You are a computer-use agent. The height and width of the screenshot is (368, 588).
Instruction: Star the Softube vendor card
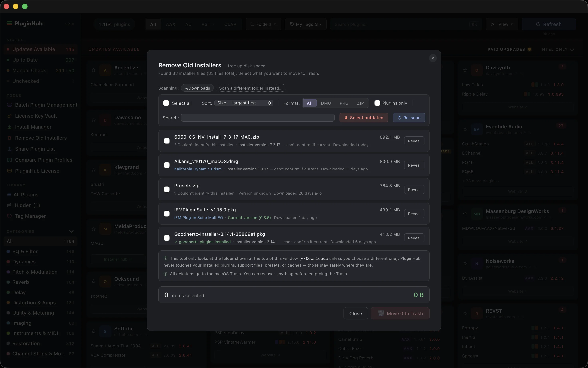pos(93,331)
